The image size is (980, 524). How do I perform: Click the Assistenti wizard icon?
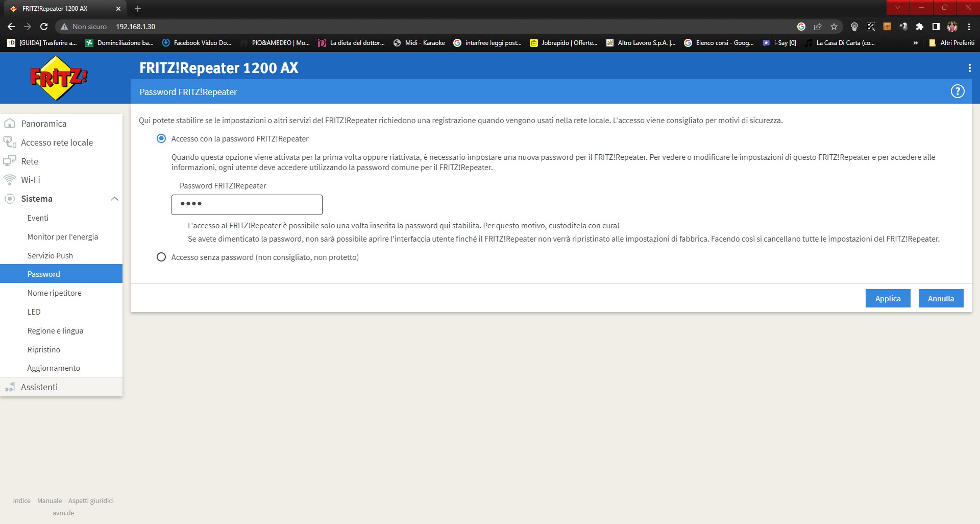[10, 387]
